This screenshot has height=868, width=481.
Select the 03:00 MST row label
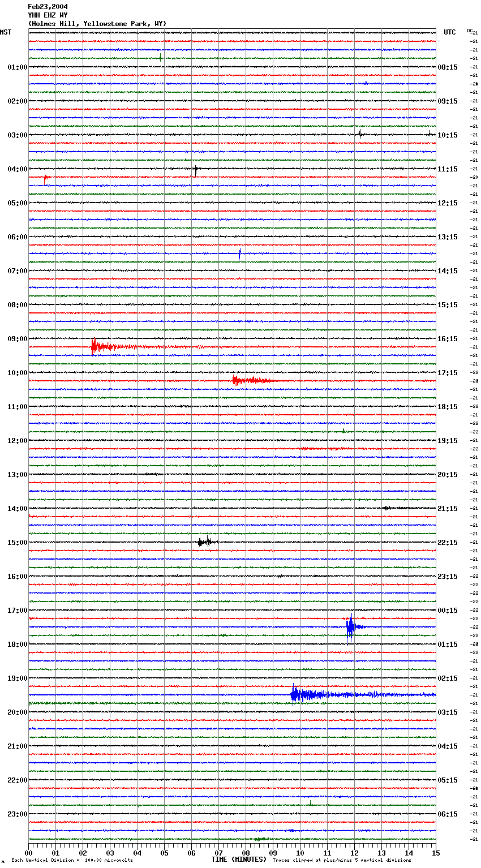click(x=17, y=135)
